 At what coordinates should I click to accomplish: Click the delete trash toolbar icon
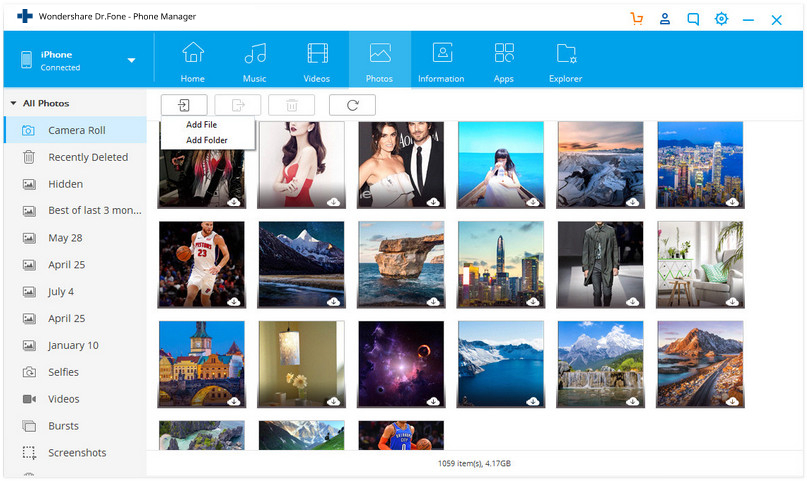(x=292, y=105)
